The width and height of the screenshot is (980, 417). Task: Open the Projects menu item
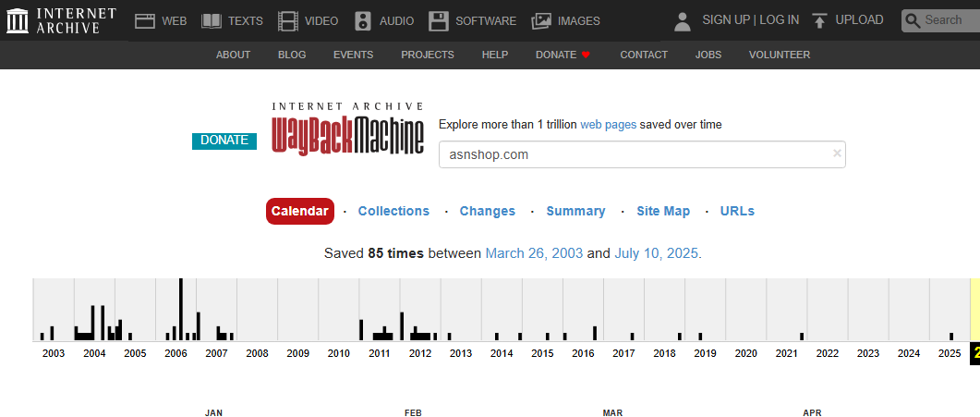click(x=428, y=55)
